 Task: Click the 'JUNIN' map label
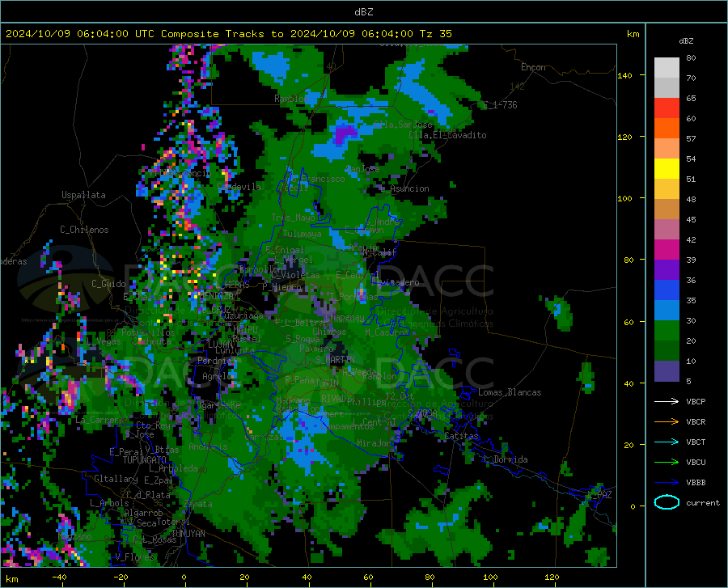point(327,383)
